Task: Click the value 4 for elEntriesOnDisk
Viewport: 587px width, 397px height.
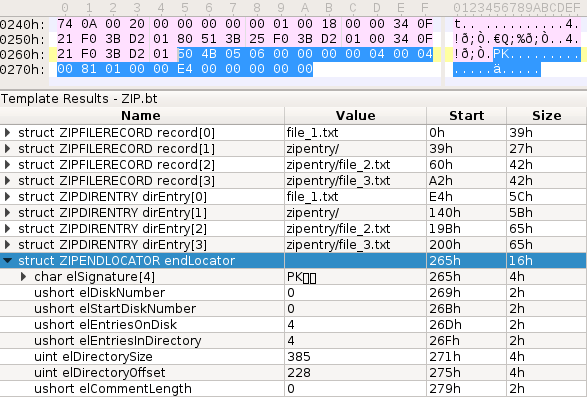Action: pos(291,325)
